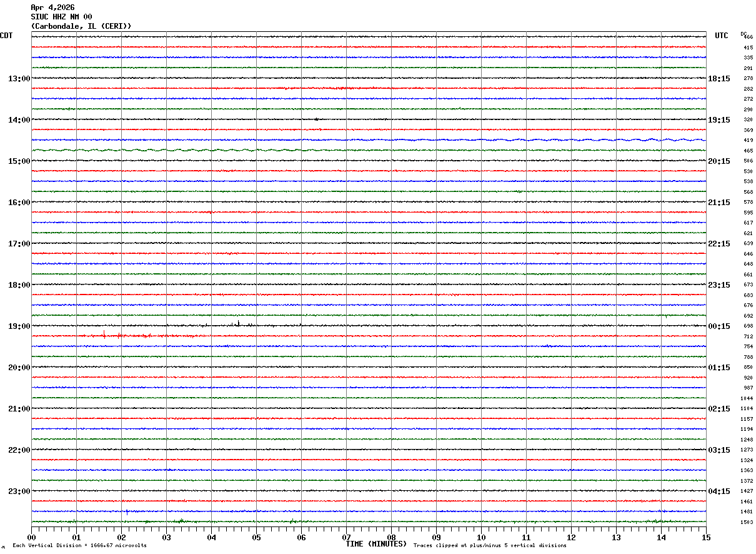The height and width of the screenshot is (554, 756).
Task: Click the 'Each Vertical Division = 1666.67 microvolts' note
Action: click(79, 545)
